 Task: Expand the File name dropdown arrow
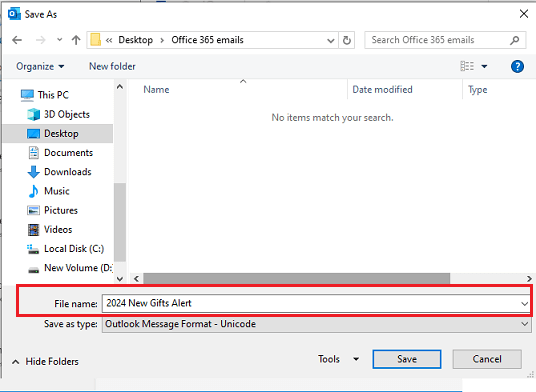524,303
